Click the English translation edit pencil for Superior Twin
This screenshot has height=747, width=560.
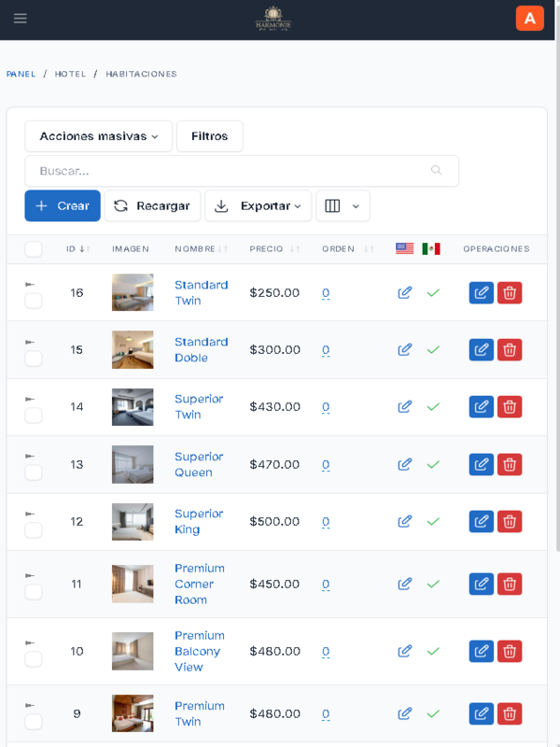pyautogui.click(x=404, y=407)
